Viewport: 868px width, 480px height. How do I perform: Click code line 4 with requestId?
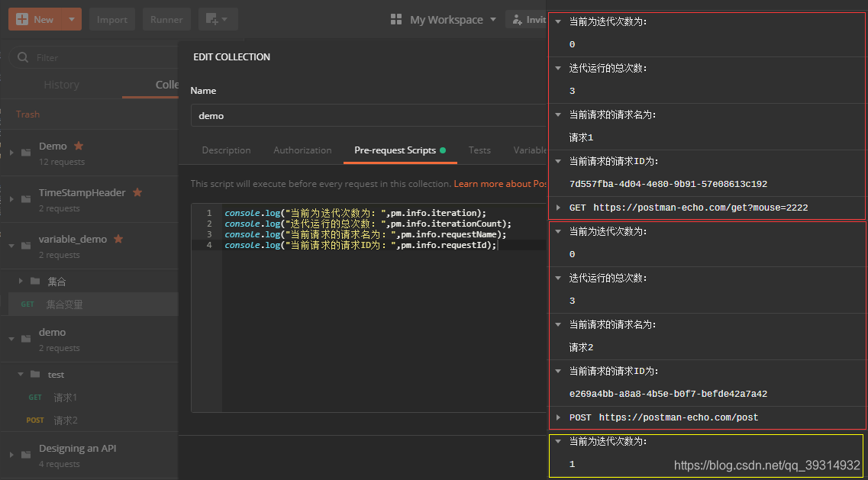tap(360, 245)
